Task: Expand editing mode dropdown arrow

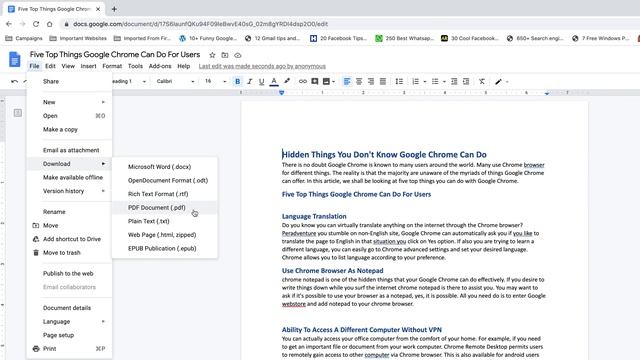Action: 507,82
